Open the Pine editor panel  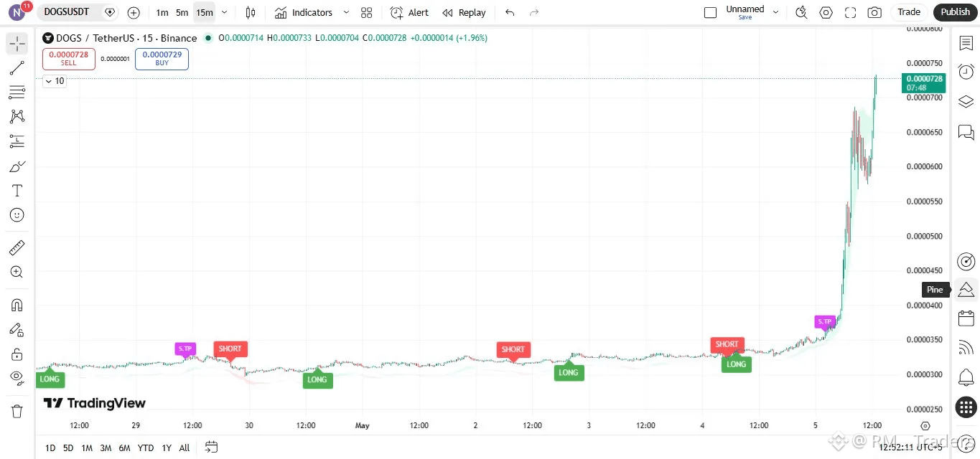coord(966,290)
